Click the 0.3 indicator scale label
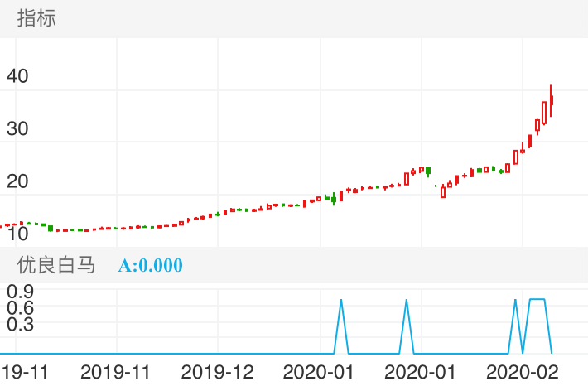Image resolution: width=588 pixels, height=391 pixels. click(20, 324)
